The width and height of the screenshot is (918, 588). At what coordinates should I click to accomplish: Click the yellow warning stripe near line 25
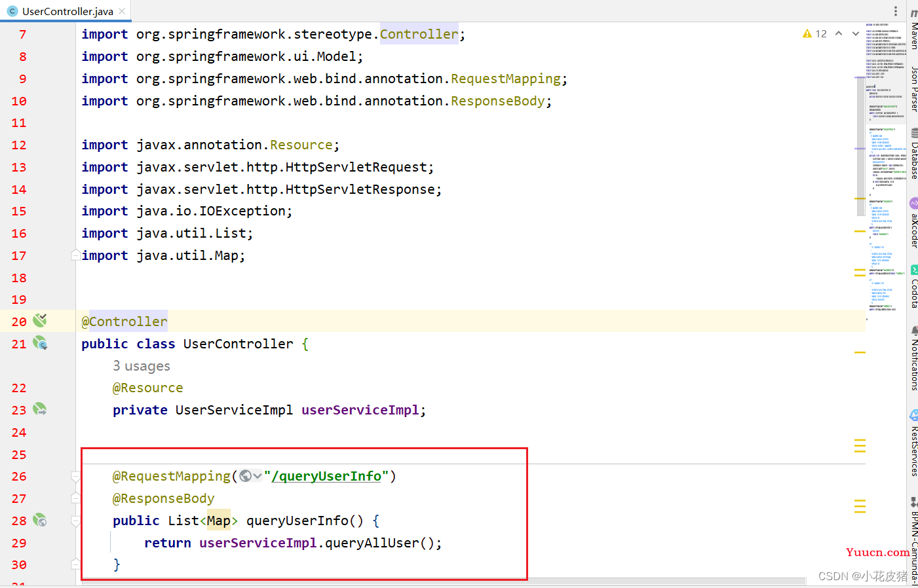860,446
